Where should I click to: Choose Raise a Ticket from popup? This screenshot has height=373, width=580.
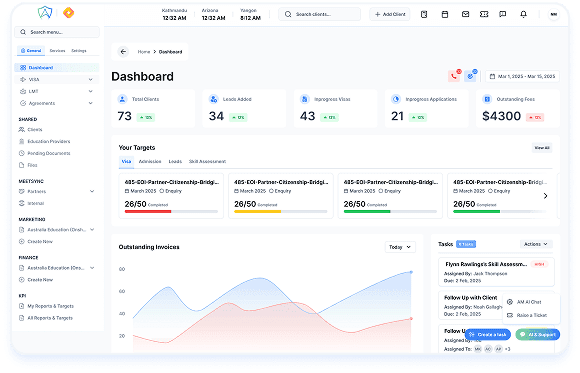tap(532, 315)
